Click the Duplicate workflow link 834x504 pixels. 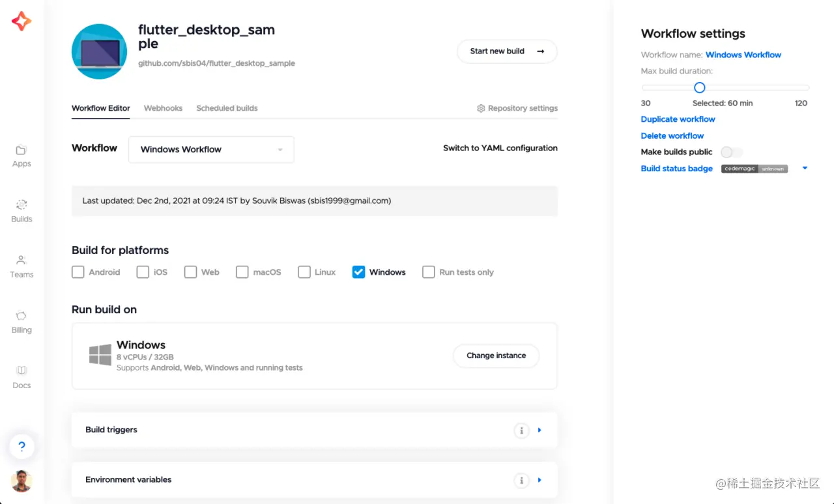[678, 119]
